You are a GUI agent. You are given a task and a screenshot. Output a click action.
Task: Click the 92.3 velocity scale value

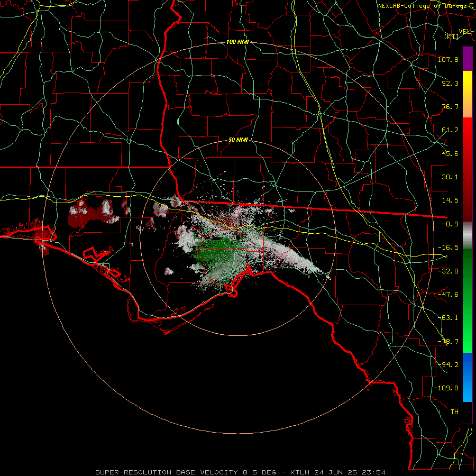(450, 83)
